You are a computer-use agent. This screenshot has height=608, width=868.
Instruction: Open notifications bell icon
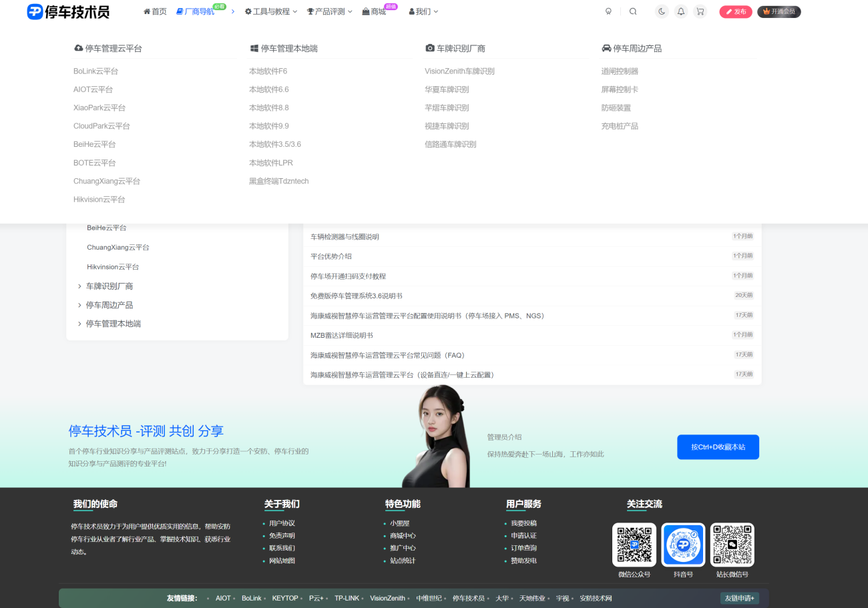click(680, 11)
